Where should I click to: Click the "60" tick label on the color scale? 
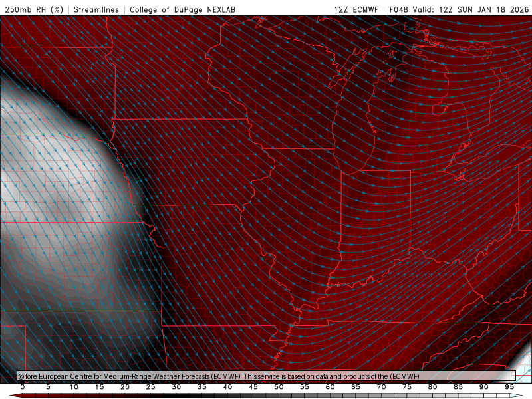(x=330, y=387)
